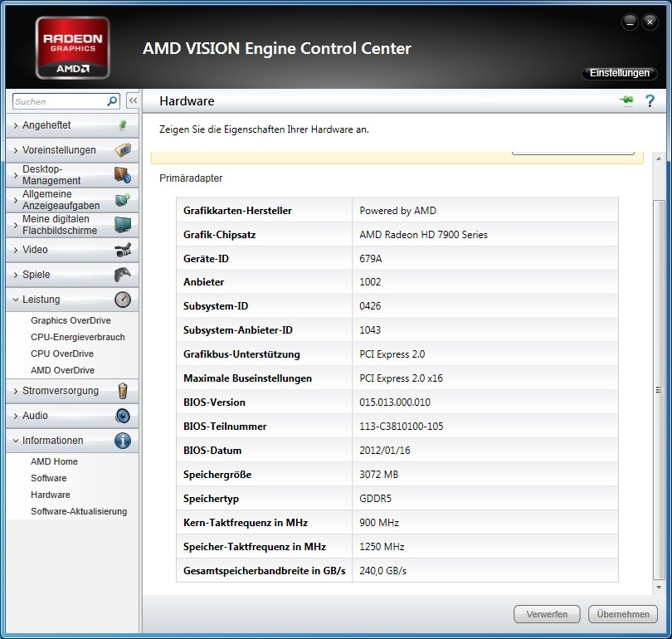Click the Informationen blue info icon
Viewport: 672px width, 639px height.
(123, 441)
